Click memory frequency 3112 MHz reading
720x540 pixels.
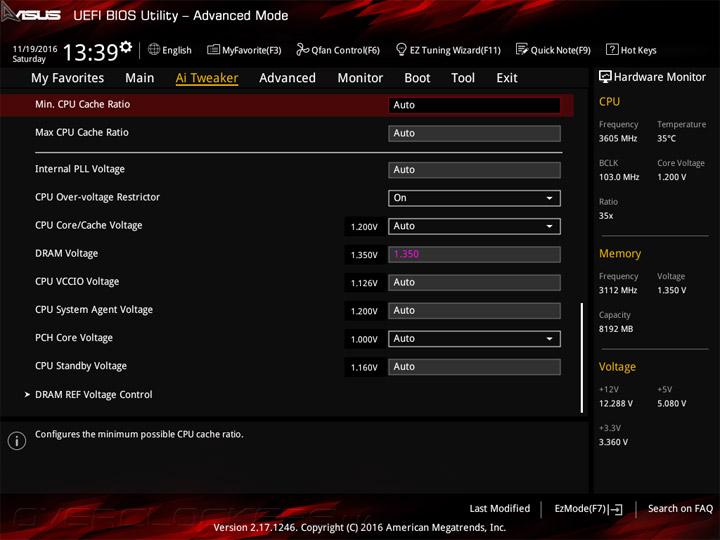(x=618, y=290)
